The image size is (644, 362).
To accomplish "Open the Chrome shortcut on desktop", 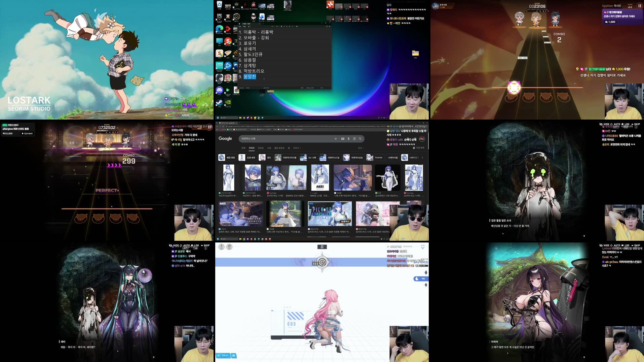I will 236,90.
